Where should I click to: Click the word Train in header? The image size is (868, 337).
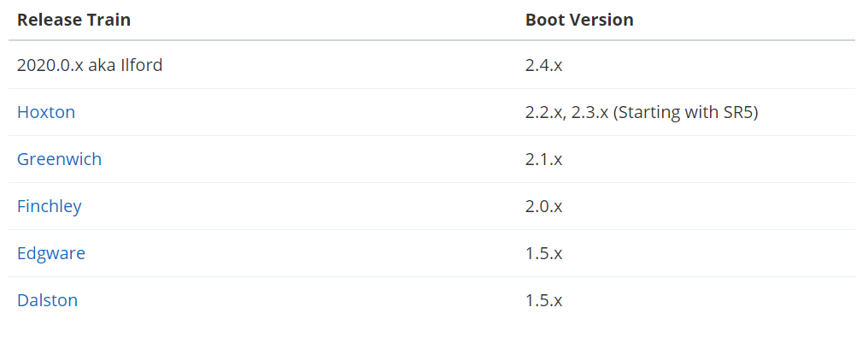109,20
